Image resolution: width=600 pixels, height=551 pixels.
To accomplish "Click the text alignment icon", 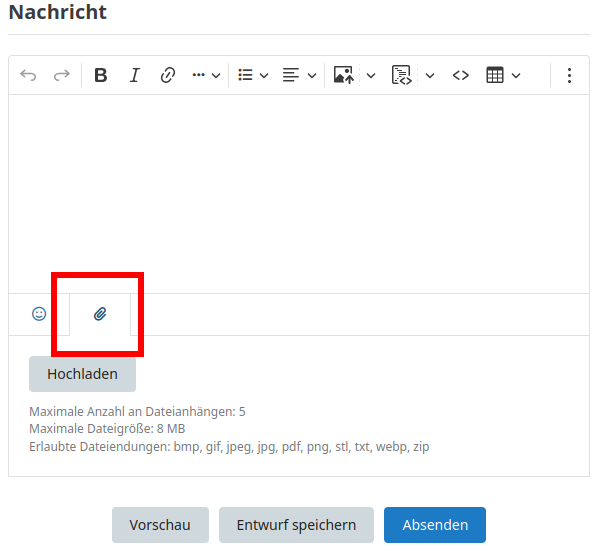I will pyautogui.click(x=291, y=75).
